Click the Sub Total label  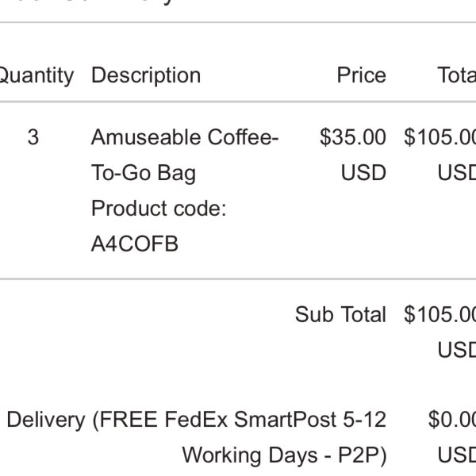click(x=340, y=314)
